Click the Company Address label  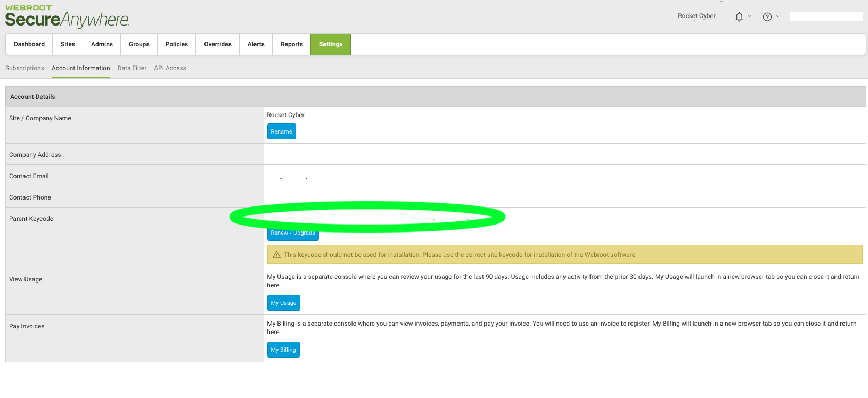coord(35,155)
